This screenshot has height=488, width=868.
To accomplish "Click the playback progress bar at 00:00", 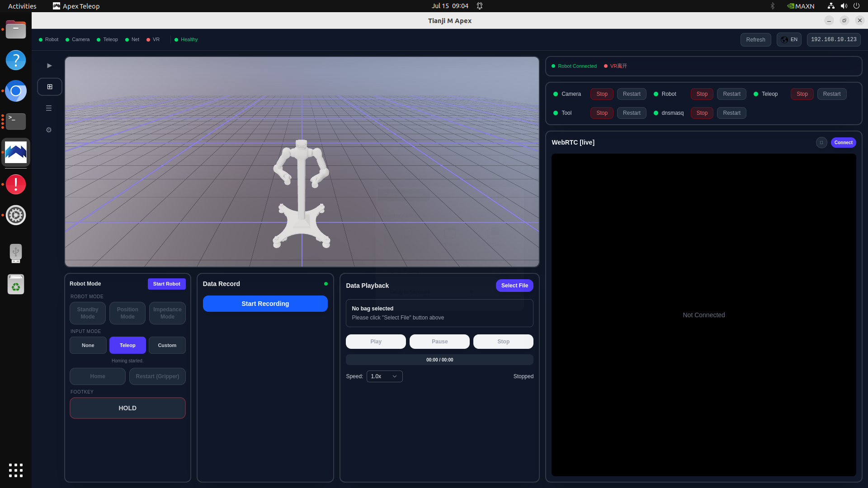I will [439, 360].
